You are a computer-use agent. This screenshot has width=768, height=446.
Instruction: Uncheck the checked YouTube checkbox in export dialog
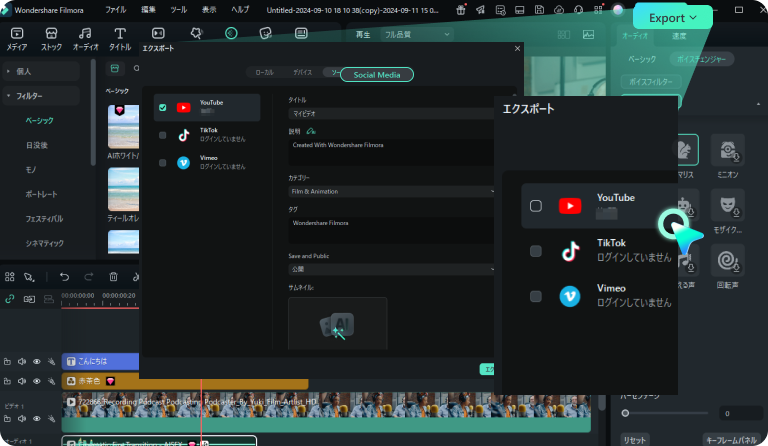[163, 108]
